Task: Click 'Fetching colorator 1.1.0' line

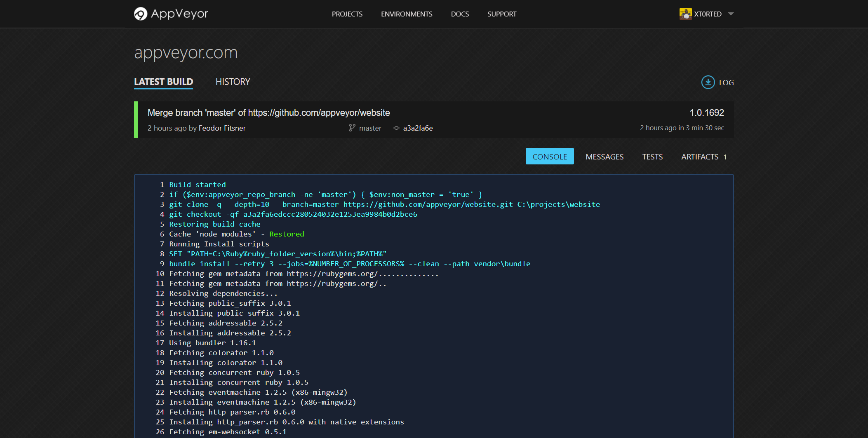Action: tap(221, 353)
